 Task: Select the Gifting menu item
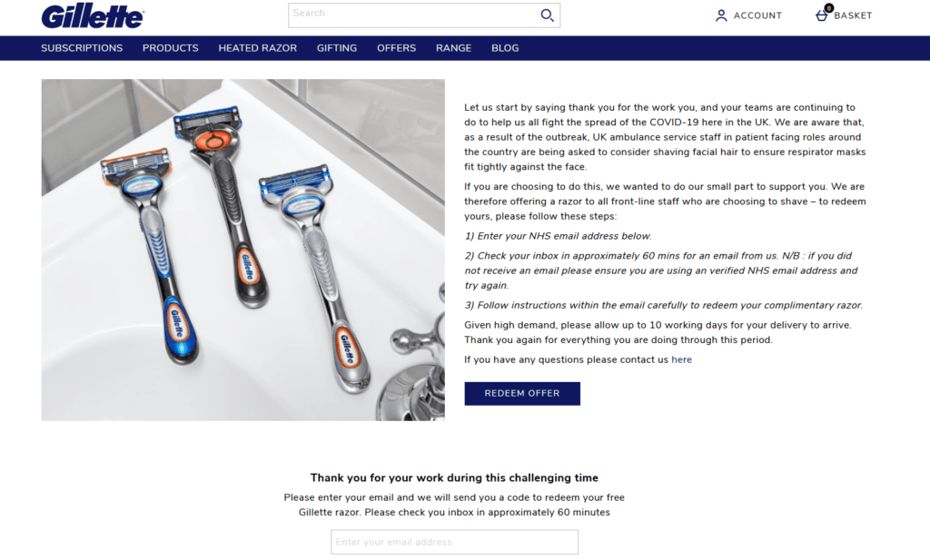click(x=337, y=48)
